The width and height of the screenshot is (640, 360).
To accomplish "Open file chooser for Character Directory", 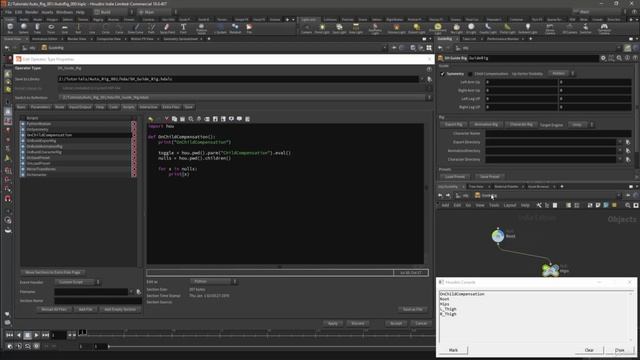I will (x=628, y=159).
